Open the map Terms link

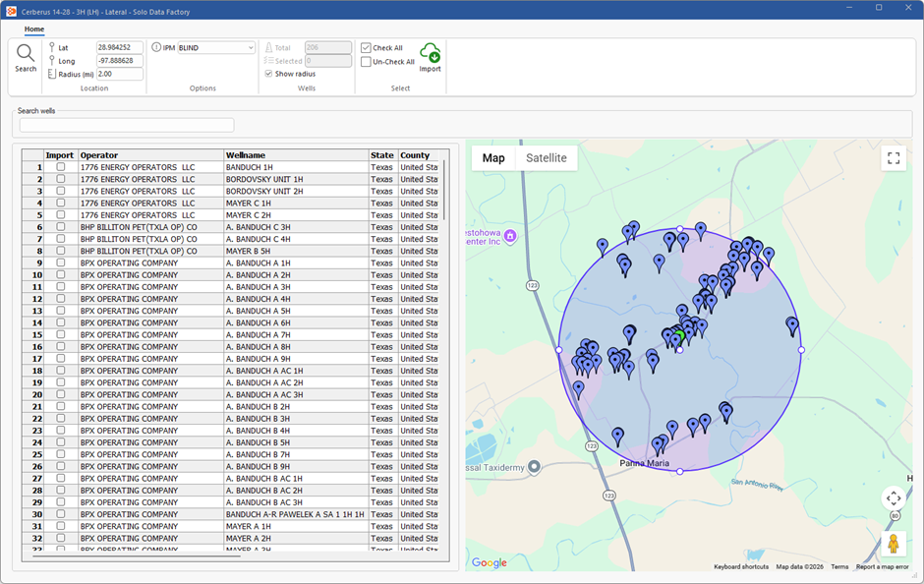(x=838, y=567)
